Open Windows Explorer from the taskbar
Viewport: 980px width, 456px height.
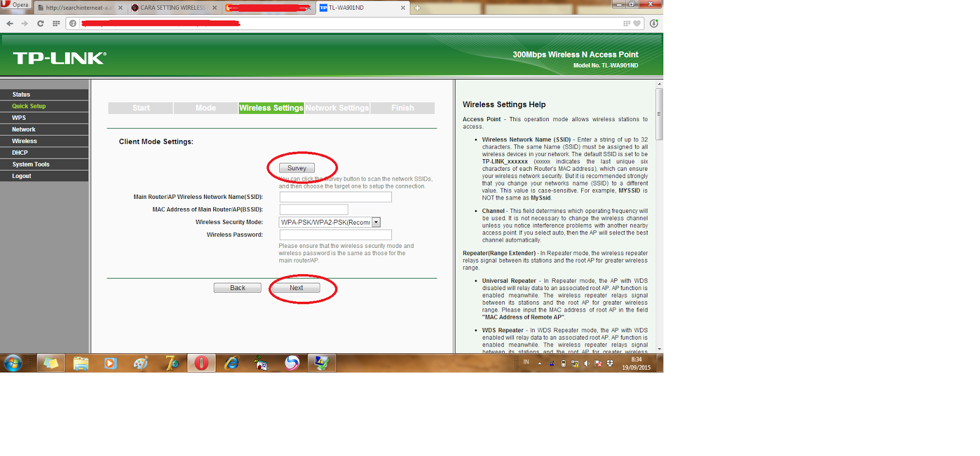click(81, 363)
